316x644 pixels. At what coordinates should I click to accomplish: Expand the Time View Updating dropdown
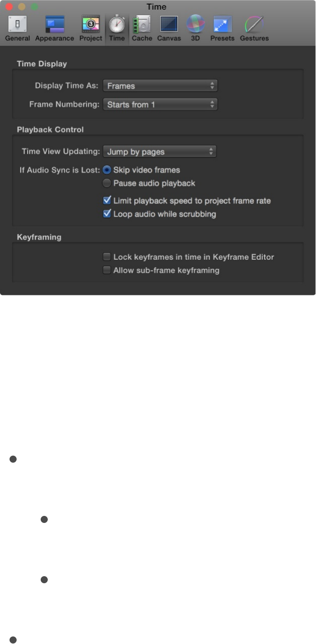tap(159, 152)
